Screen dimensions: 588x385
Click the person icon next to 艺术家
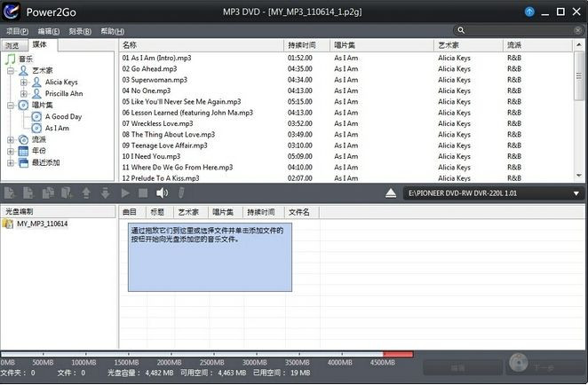click(23, 70)
